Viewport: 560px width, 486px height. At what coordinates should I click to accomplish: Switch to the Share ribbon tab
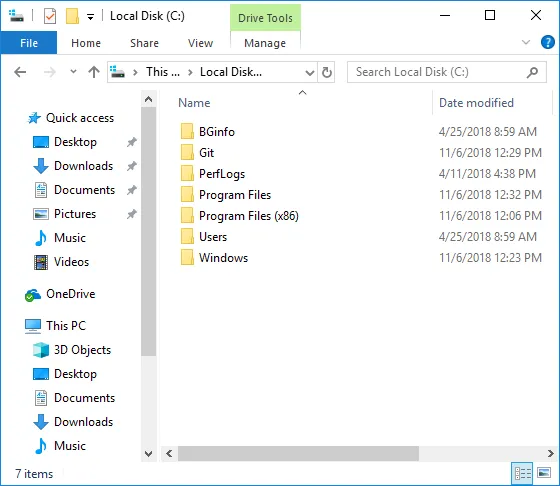point(144,43)
